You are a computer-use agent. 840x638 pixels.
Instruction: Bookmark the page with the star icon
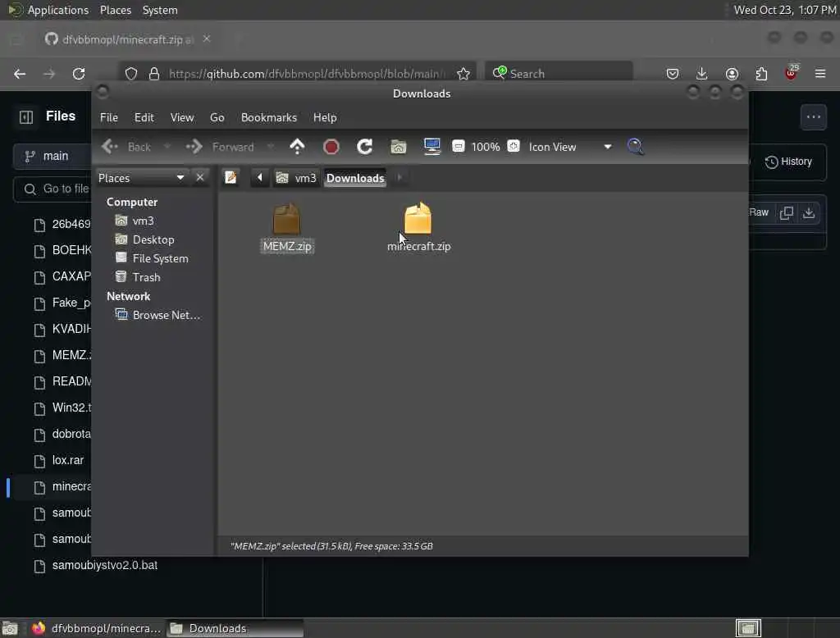pos(463,74)
